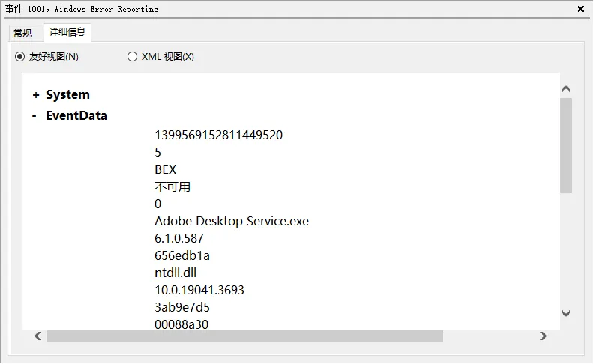
Task: Collapse the EventData node
Action: click(34, 116)
